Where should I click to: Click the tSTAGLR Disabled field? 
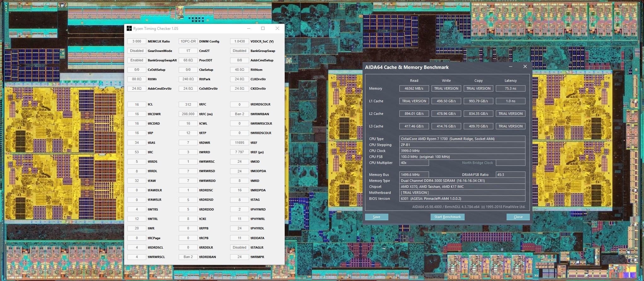point(240,247)
